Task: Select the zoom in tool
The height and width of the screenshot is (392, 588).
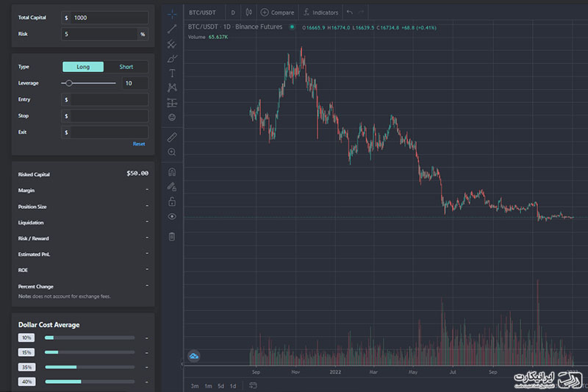Action: coord(172,152)
